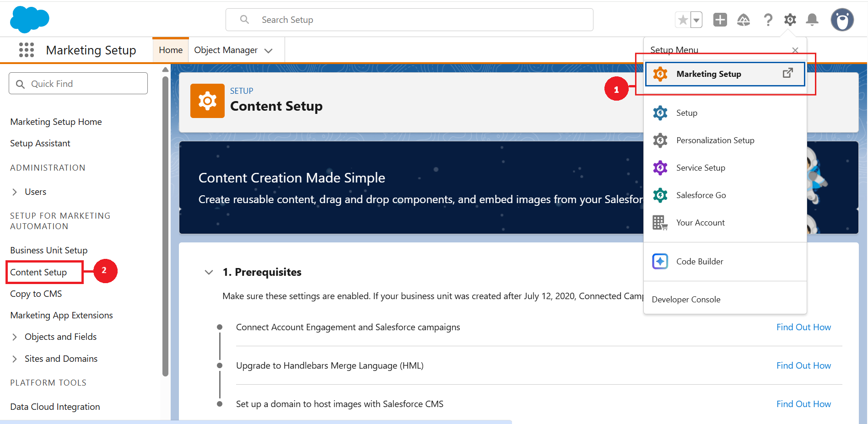Screen dimensions: 868x424
Task: Open the user profile avatar
Action: coord(842,20)
